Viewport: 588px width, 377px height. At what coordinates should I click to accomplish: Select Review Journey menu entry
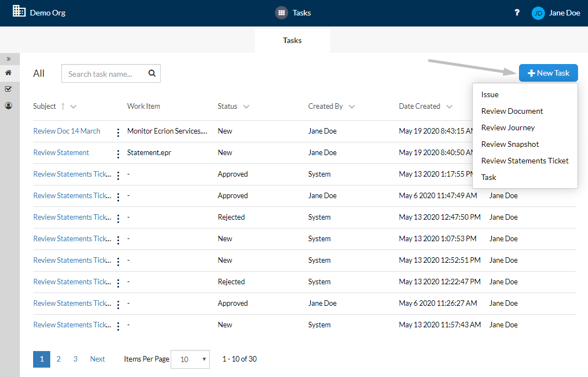pos(508,128)
